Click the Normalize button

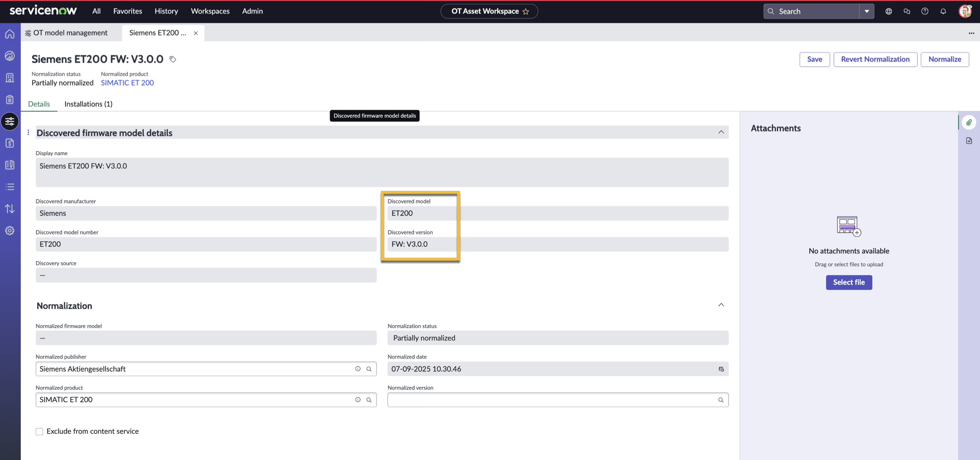(x=945, y=59)
